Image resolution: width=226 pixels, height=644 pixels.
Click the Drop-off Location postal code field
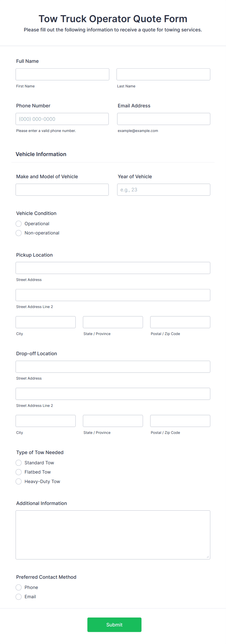(180, 421)
